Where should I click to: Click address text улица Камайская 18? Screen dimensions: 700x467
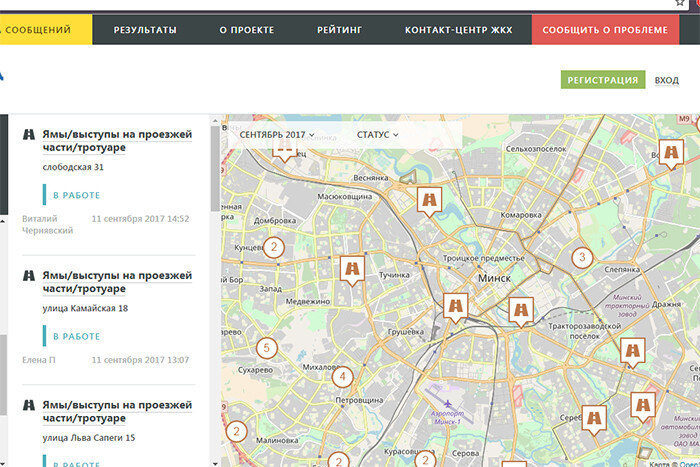(85, 308)
